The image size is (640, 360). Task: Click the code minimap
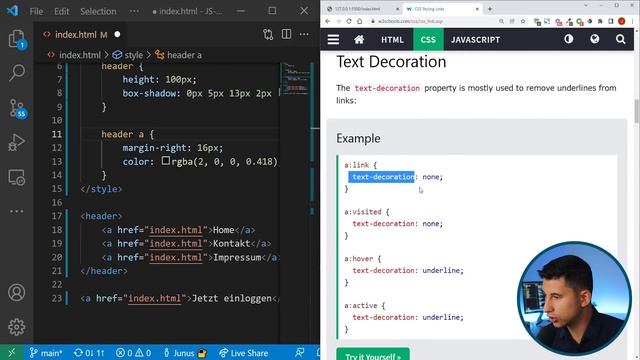click(x=295, y=79)
